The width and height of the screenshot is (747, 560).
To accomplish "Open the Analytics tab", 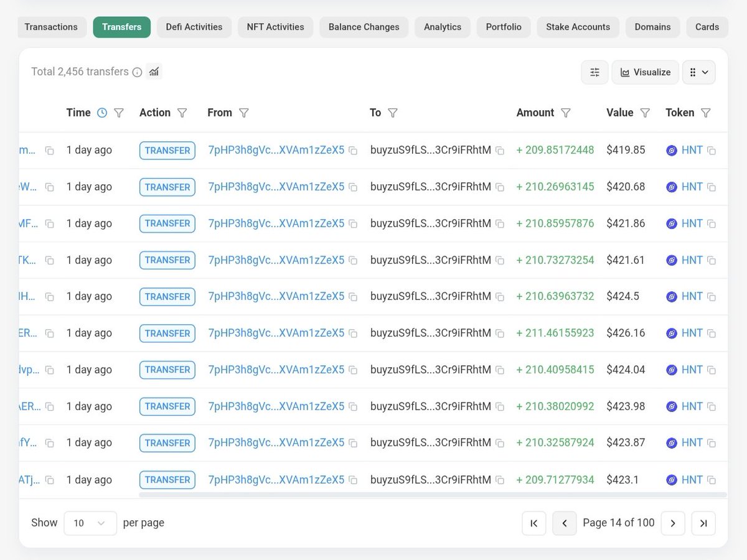I will coord(443,27).
